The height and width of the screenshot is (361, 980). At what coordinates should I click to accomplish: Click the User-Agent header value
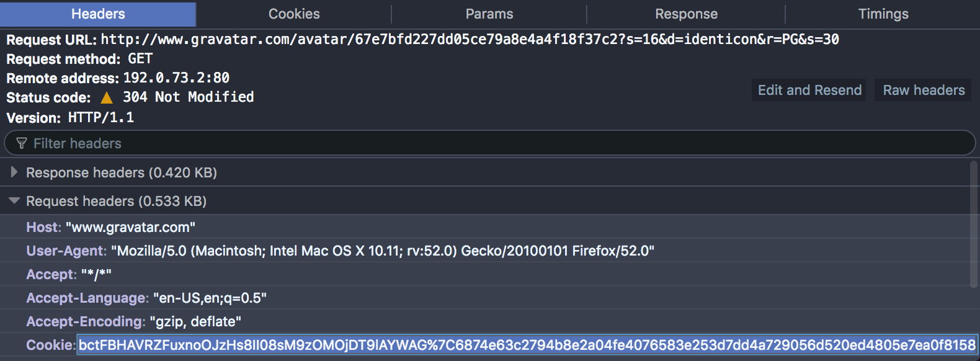point(383,251)
